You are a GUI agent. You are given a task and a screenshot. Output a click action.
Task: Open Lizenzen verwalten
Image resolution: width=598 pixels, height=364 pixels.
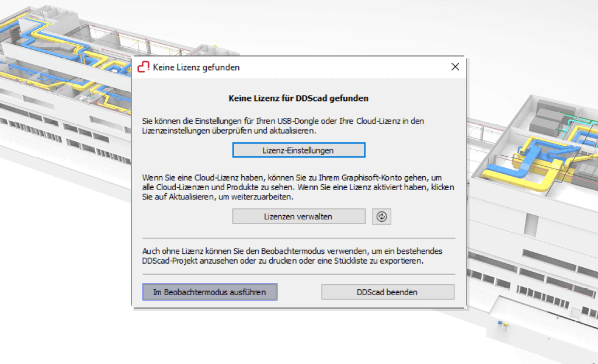click(298, 216)
